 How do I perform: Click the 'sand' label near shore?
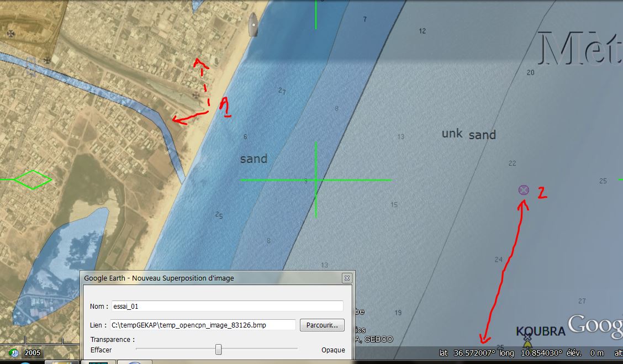(254, 159)
